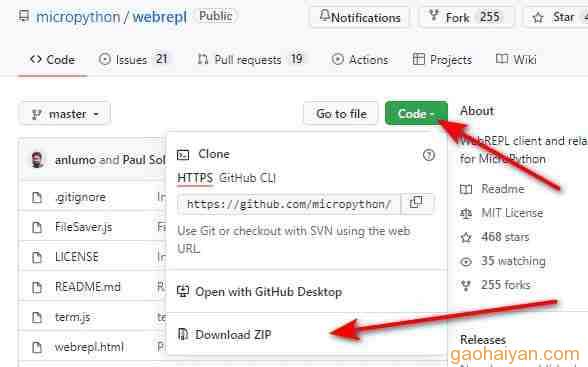Click the fork icon beside 255 forks
588x367 pixels.
(466, 286)
